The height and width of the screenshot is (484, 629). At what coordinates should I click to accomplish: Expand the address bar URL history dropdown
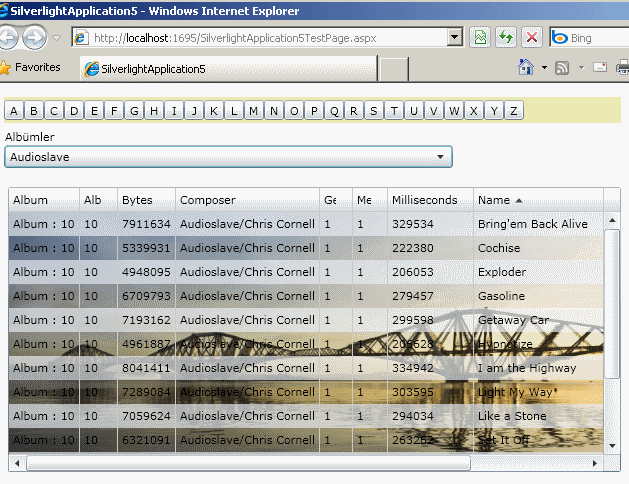coord(455,38)
